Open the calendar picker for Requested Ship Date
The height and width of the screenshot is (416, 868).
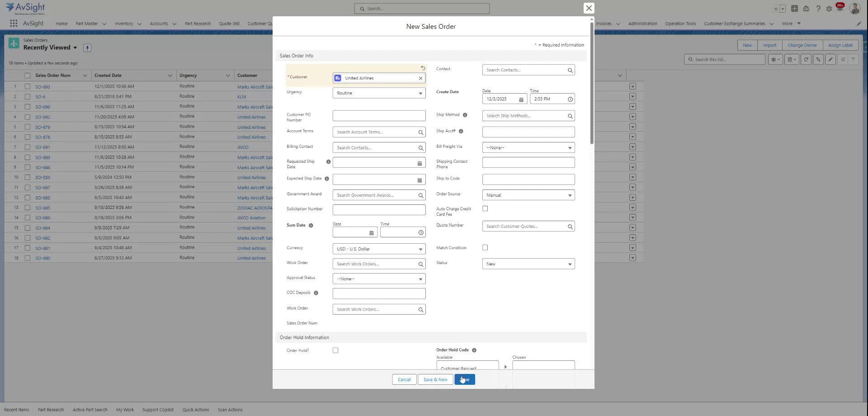pos(419,163)
